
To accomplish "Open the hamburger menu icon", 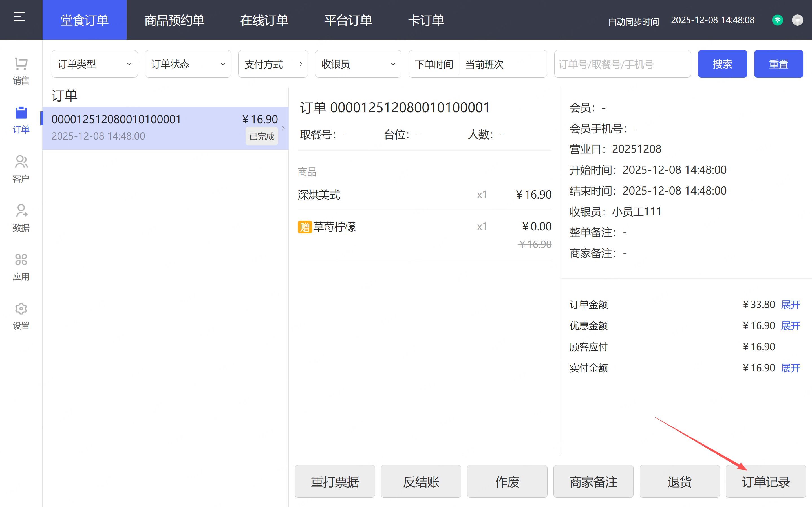I will tap(19, 17).
